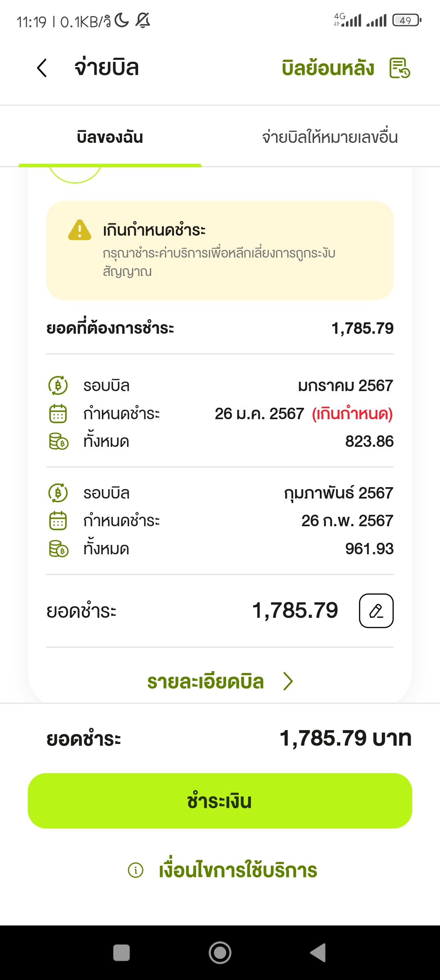Image resolution: width=440 pixels, height=980 pixels.
Task: Switch to the บิลของฉัน tab
Action: tap(110, 137)
